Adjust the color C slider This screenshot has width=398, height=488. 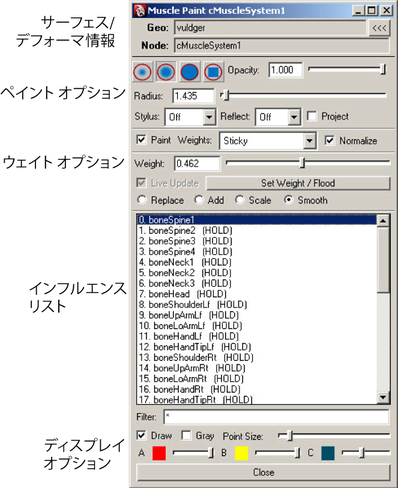[x=366, y=453]
